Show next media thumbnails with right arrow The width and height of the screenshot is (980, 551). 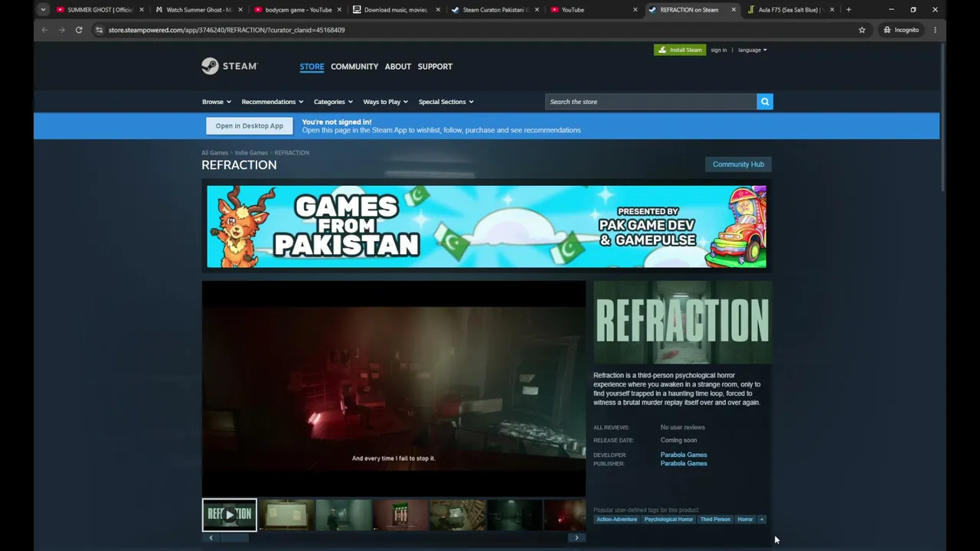577,537
